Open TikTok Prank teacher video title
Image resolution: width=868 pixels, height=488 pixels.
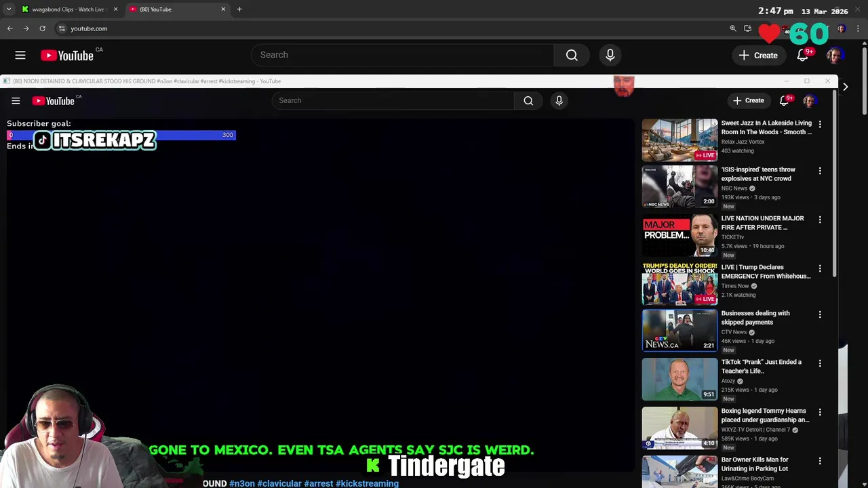[762, 367]
